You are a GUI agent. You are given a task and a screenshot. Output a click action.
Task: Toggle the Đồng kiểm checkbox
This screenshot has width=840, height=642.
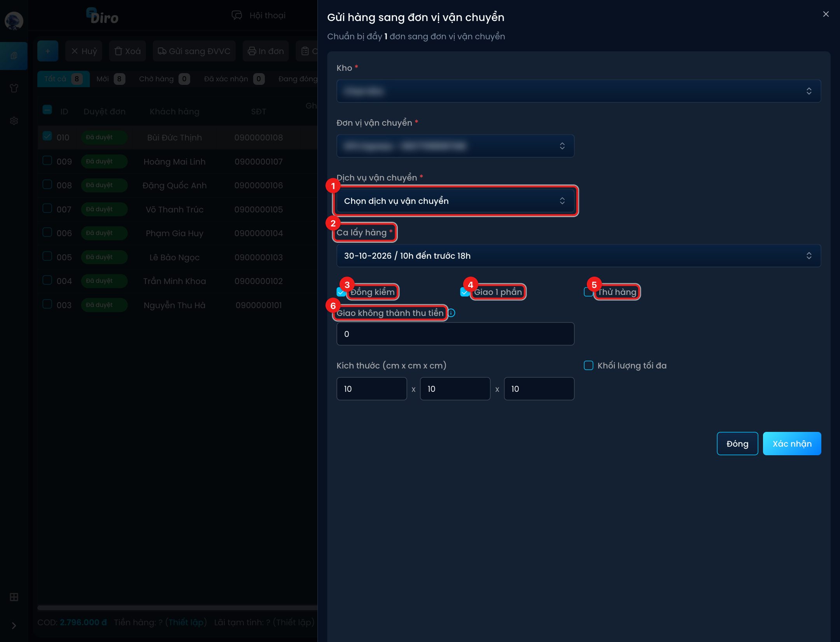(341, 292)
